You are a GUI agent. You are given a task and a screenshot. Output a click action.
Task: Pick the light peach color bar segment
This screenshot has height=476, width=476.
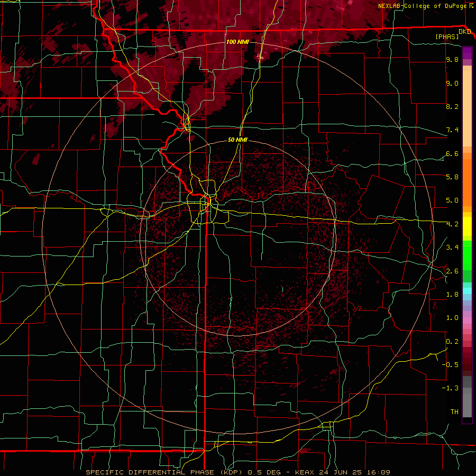[467, 109]
